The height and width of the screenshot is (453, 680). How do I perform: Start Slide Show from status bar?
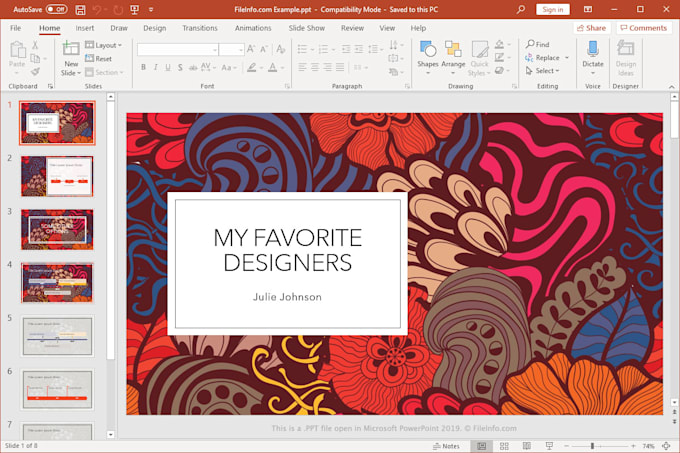(547, 445)
